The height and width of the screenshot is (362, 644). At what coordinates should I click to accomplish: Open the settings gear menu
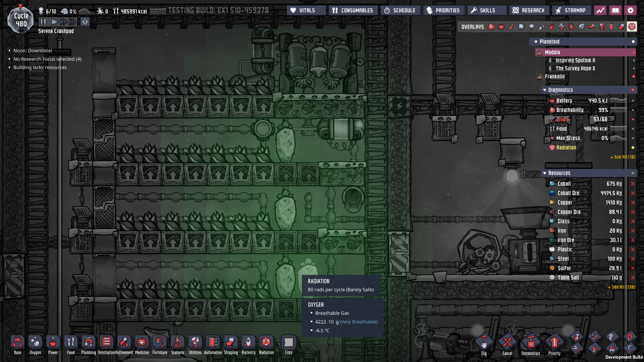(631, 10)
